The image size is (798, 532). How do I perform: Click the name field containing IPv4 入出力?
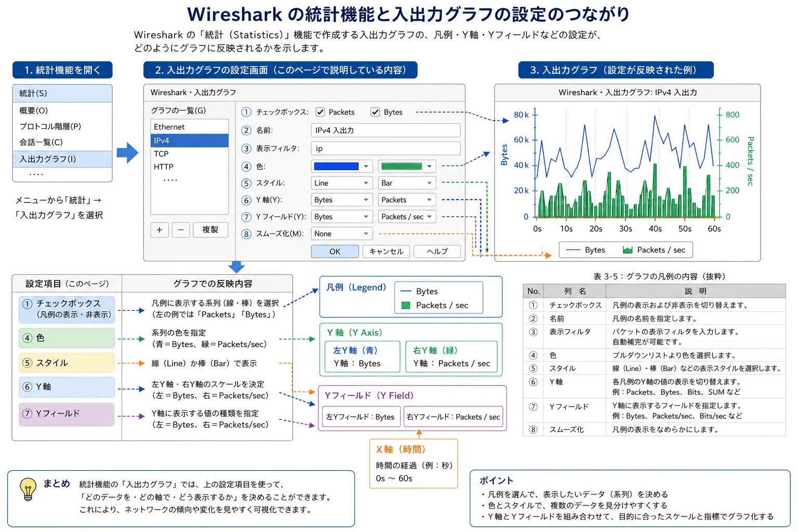click(385, 130)
